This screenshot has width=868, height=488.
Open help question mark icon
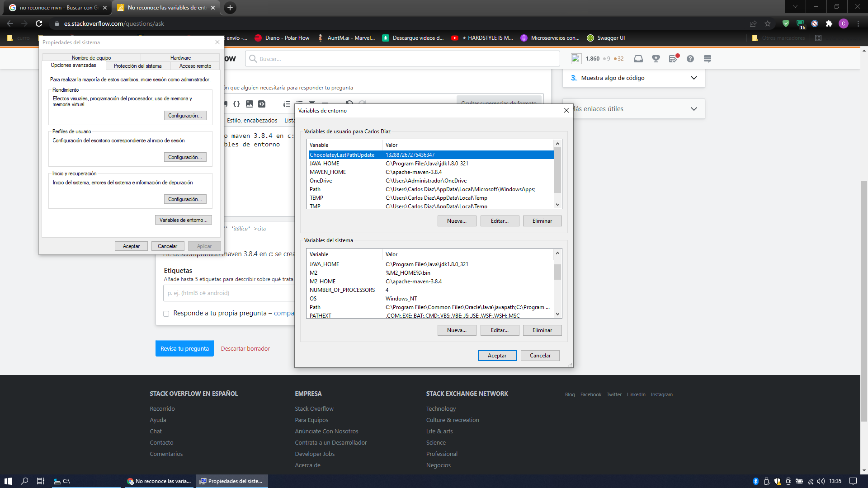(690, 59)
